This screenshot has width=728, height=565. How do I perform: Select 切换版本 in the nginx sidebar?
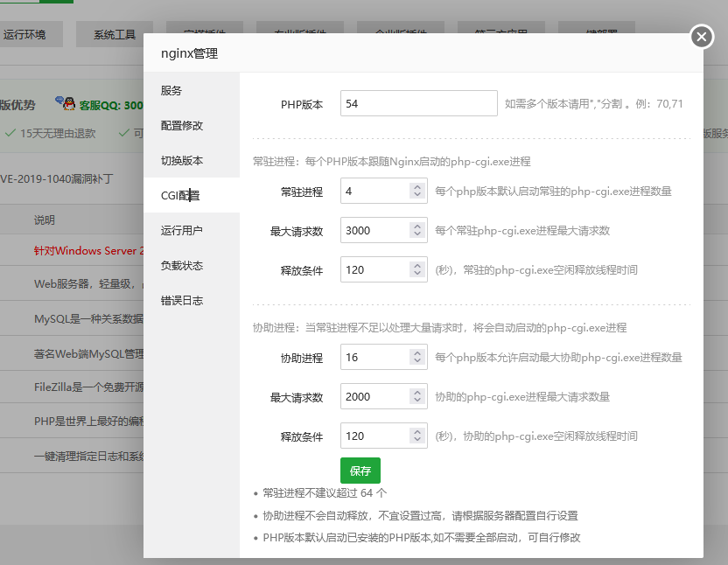[192, 161]
